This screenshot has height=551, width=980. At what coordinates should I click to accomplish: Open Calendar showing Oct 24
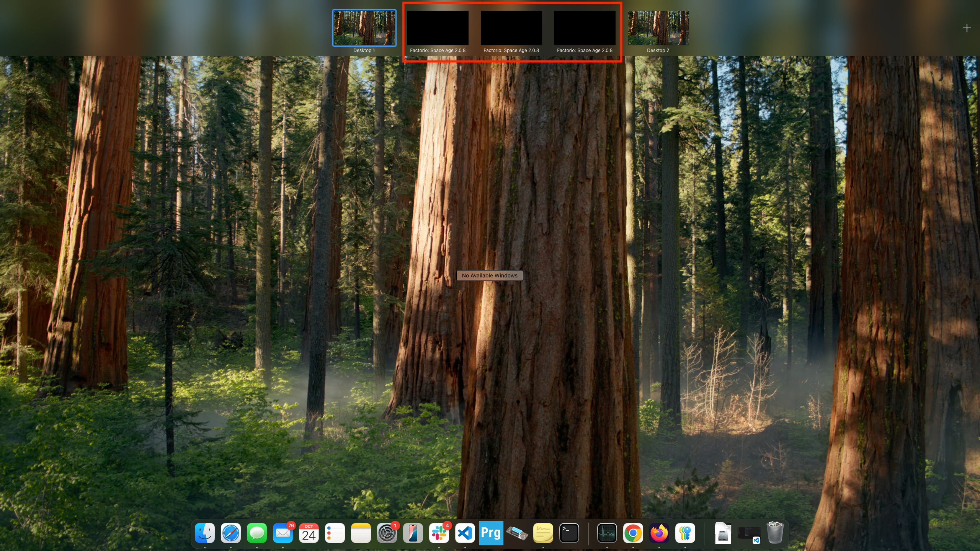tap(309, 533)
